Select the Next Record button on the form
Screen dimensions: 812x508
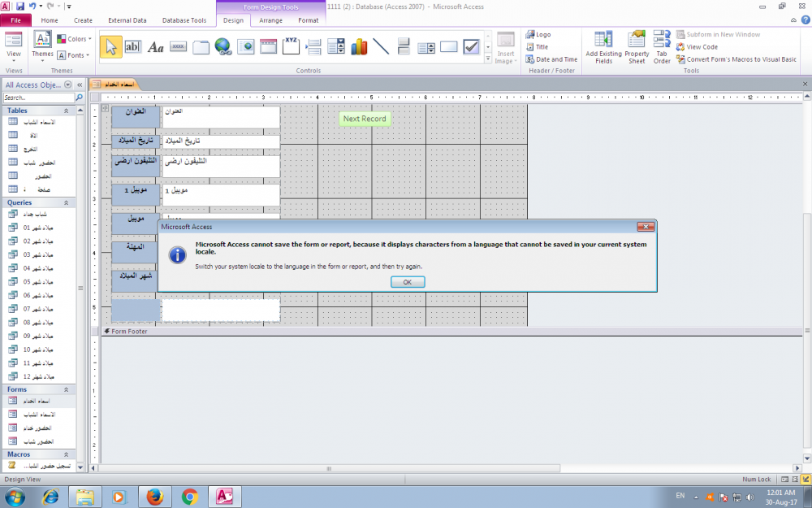click(365, 119)
